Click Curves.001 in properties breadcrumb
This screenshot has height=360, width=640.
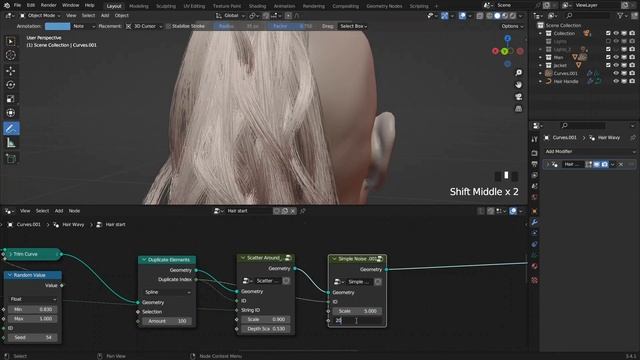[564, 138]
